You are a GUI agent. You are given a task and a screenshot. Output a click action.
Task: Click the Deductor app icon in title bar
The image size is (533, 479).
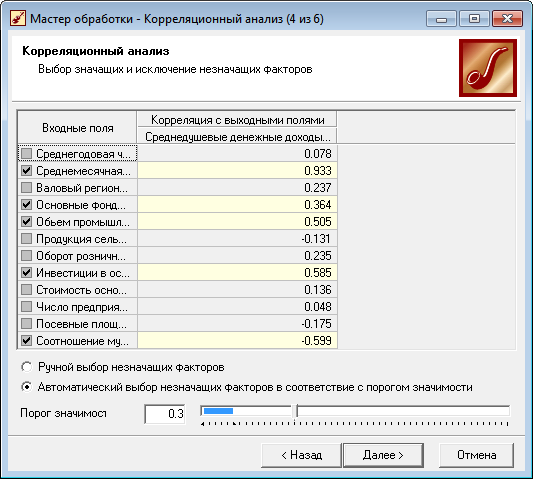coord(18,18)
